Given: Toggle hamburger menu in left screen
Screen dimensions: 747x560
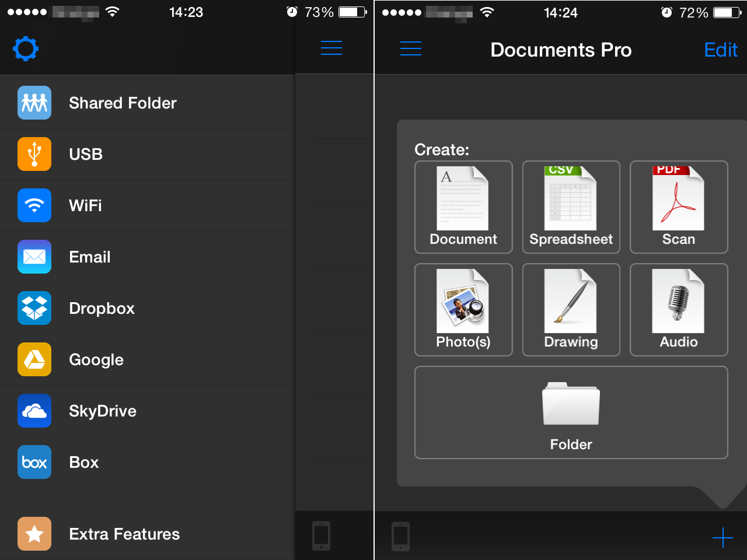Looking at the screenshot, I should pyautogui.click(x=331, y=48).
